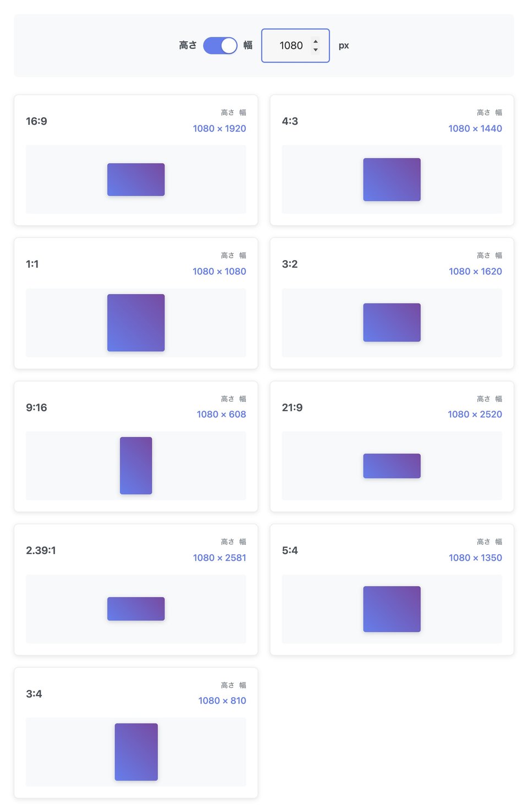
Task: Click the 3:4 portrait preview
Action: point(136,752)
